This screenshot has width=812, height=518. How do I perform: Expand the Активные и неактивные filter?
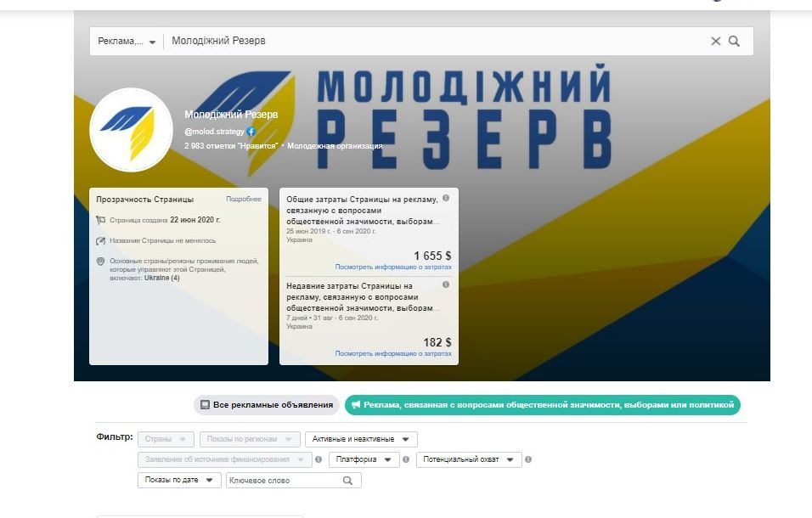(361, 439)
